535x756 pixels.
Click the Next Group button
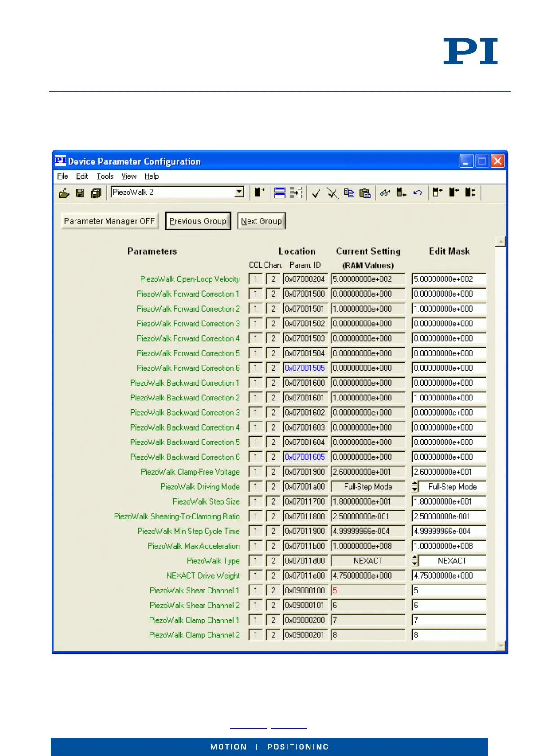[261, 221]
